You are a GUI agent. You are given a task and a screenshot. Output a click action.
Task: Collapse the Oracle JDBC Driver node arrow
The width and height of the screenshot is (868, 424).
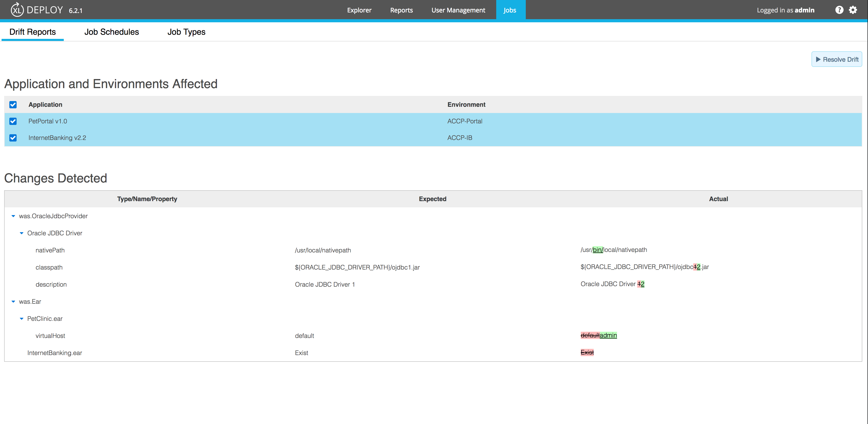[x=22, y=233]
